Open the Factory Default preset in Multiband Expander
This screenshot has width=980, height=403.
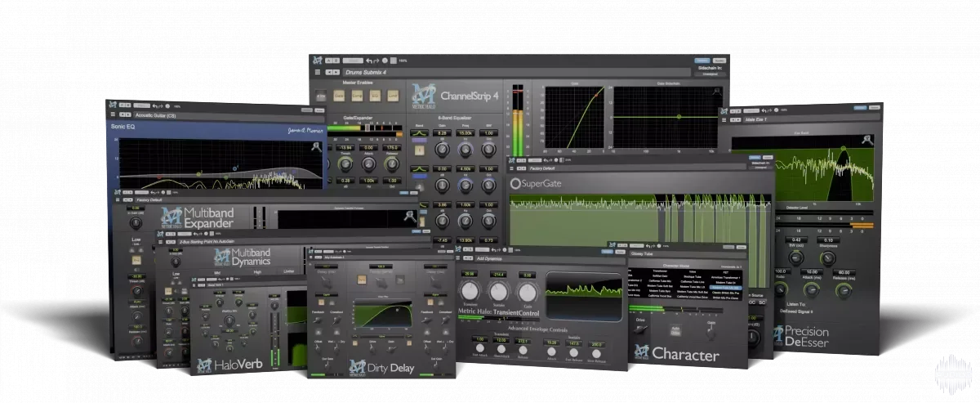(x=276, y=199)
